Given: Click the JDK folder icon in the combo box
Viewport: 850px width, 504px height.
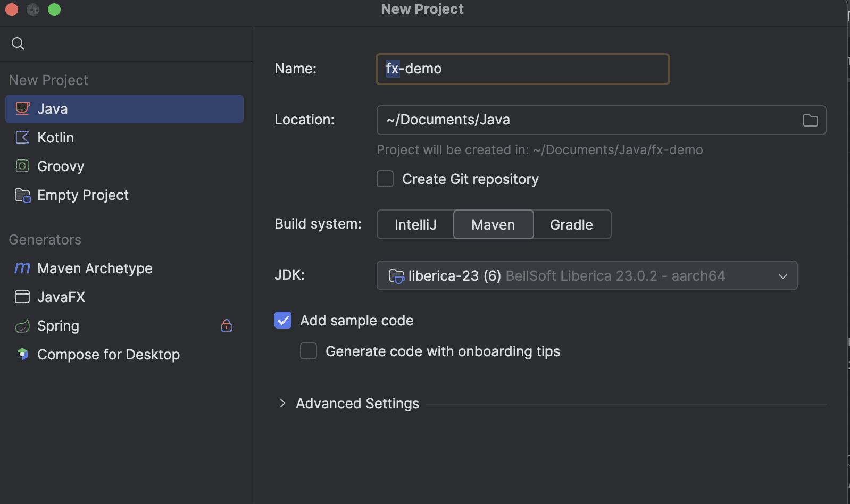Looking at the screenshot, I should pos(397,276).
